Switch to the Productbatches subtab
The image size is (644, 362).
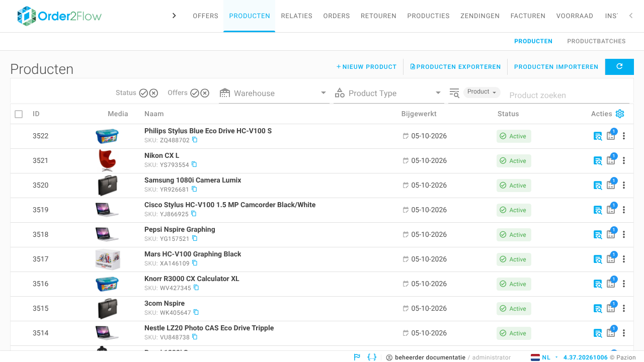coord(596,41)
